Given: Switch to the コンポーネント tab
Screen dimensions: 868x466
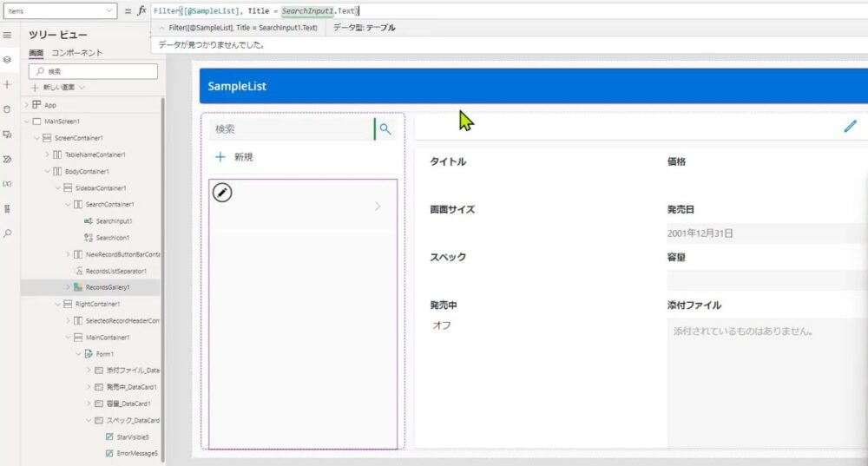Looking at the screenshot, I should pyautogui.click(x=77, y=53).
